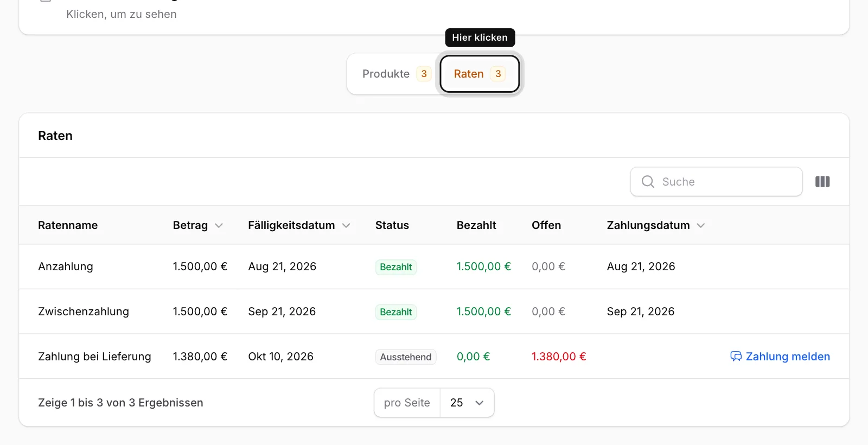
Task: Click green 1.500,00 € paid in Anzahlung row
Action: click(x=484, y=266)
